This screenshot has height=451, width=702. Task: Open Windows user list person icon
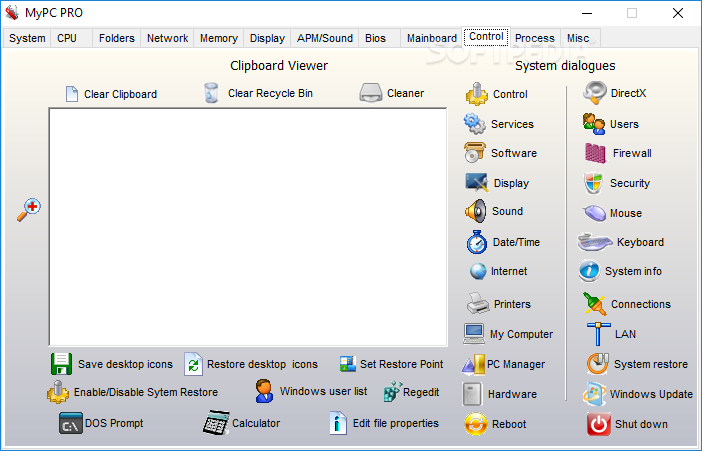(x=264, y=391)
